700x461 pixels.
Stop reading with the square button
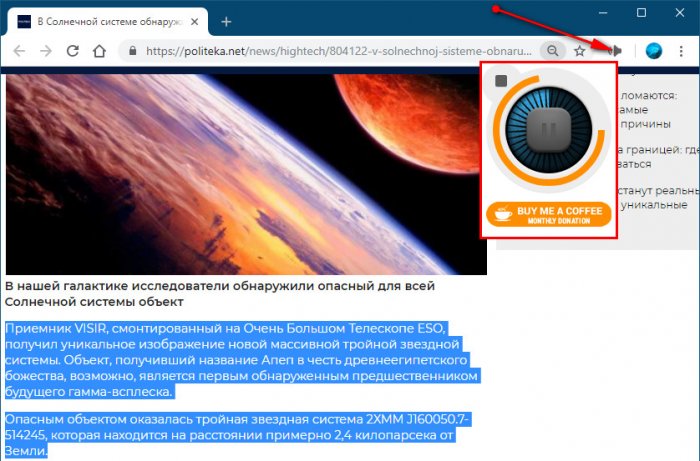[x=501, y=81]
